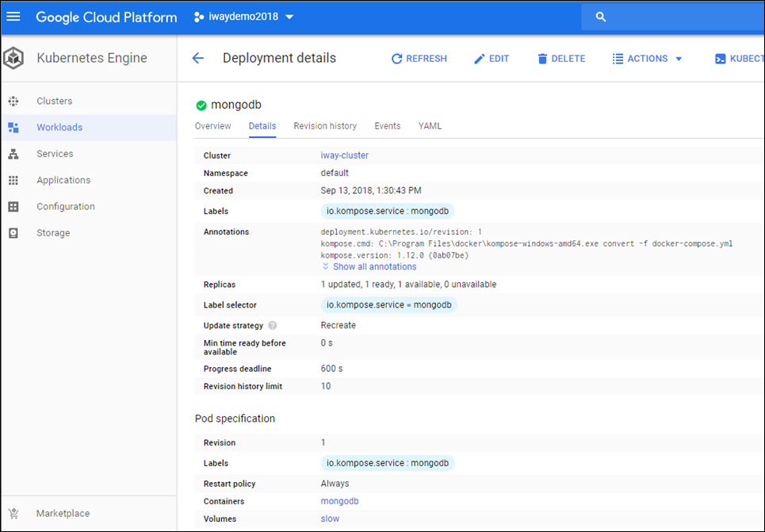Open the slow volume link
This screenshot has width=765, height=532.
[x=330, y=519]
